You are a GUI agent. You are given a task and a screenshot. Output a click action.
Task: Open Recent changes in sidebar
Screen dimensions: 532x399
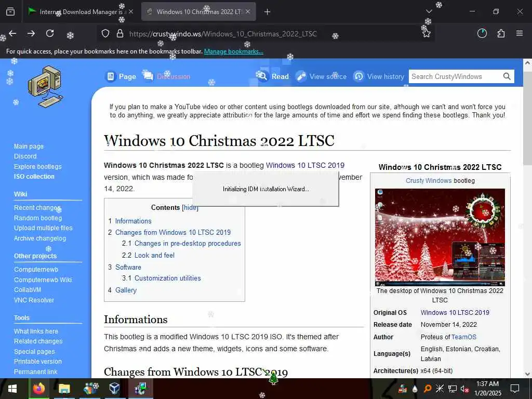[x=37, y=208]
